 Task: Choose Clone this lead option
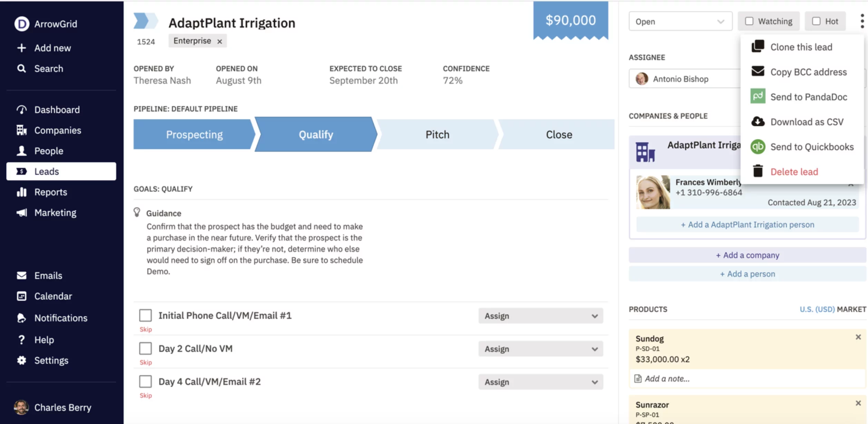(x=801, y=47)
